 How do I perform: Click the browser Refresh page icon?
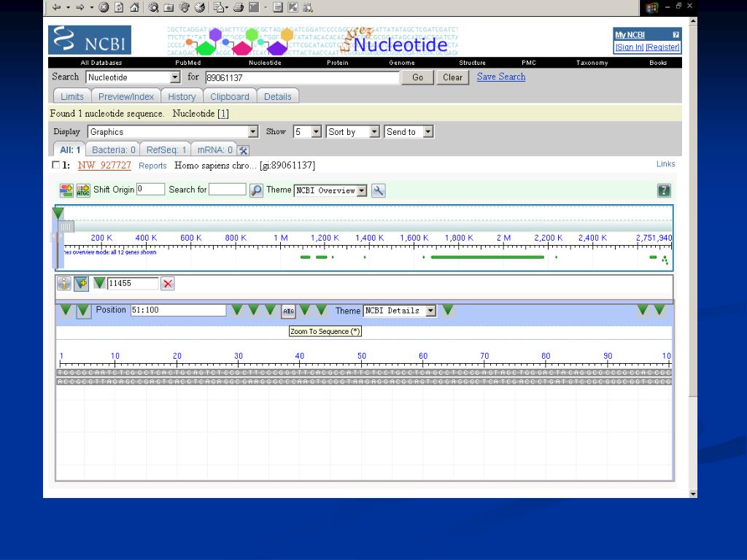(119, 7)
